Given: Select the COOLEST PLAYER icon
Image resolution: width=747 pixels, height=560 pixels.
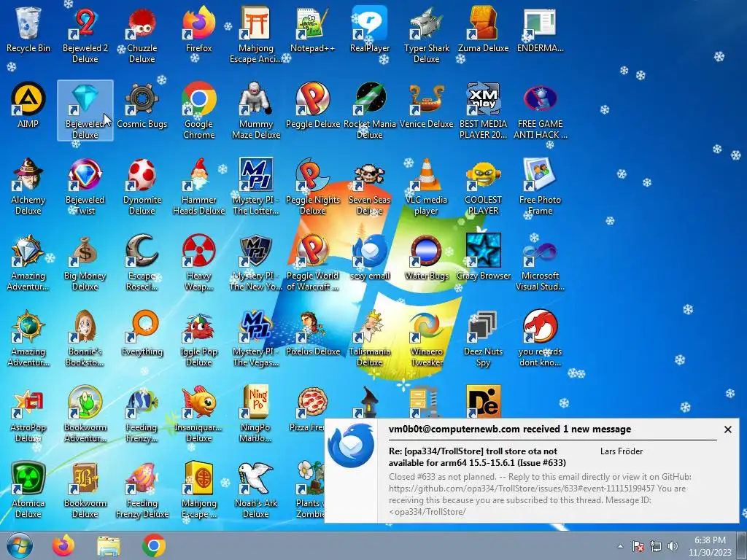Looking at the screenshot, I should pos(483,186).
